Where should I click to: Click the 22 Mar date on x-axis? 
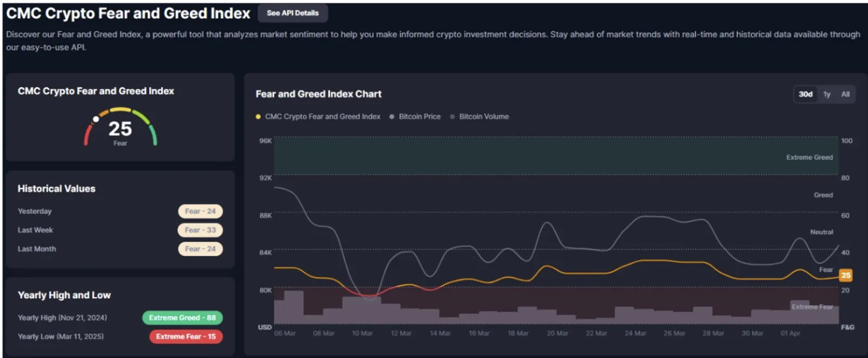tap(596, 334)
